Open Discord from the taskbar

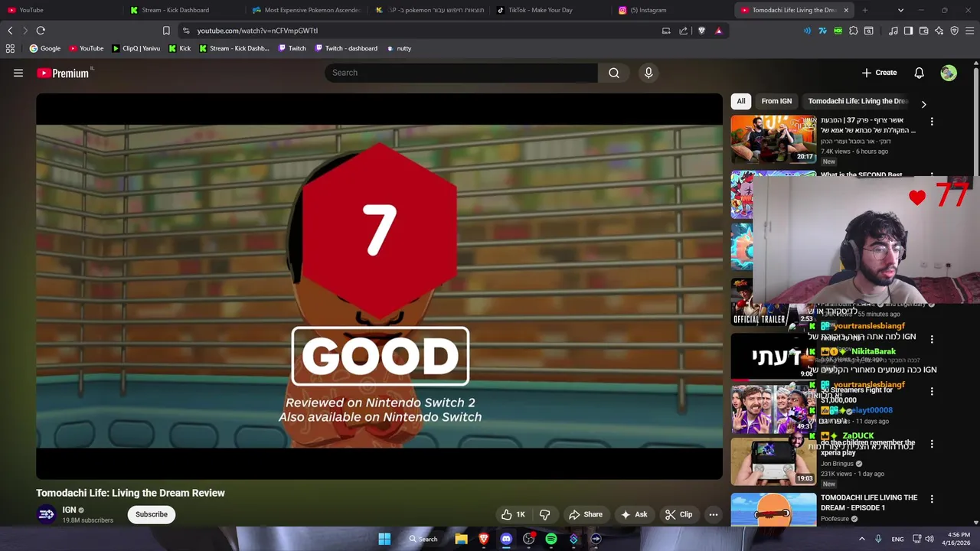tap(506, 539)
